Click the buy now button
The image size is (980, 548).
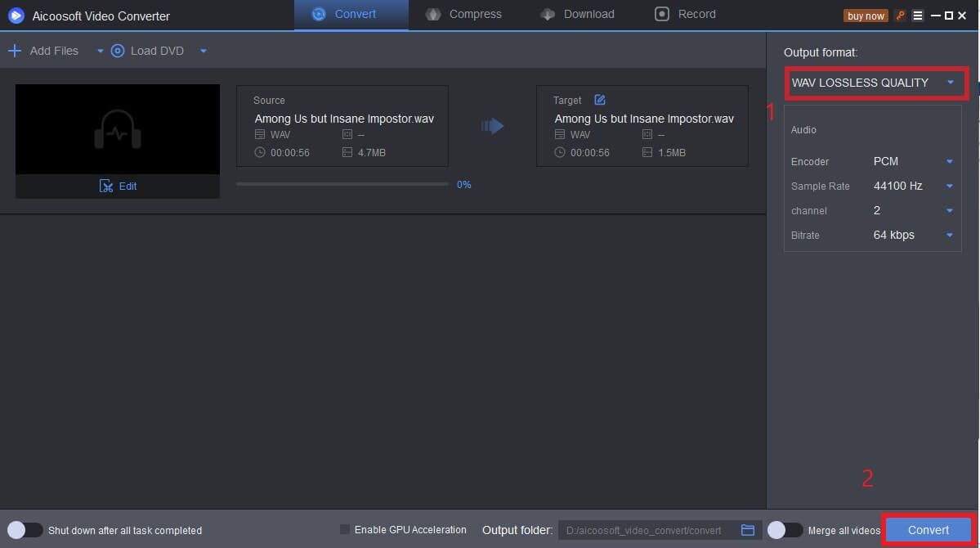click(866, 16)
